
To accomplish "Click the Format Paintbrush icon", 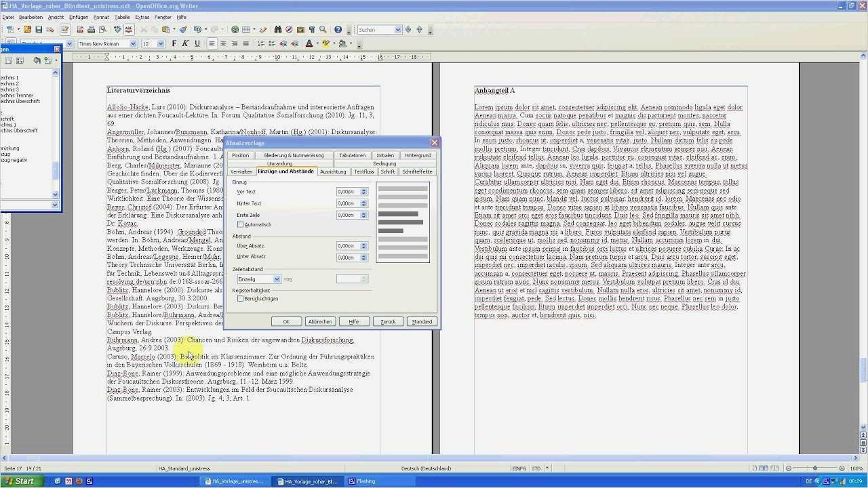I will pyautogui.click(x=183, y=30).
